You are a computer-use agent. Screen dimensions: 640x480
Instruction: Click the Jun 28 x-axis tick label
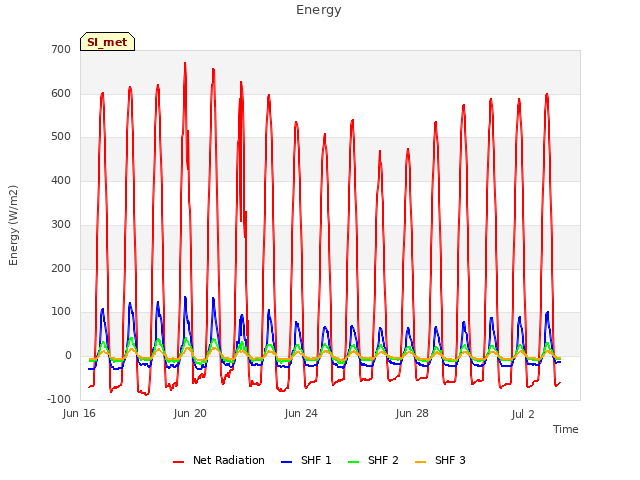tap(412, 413)
